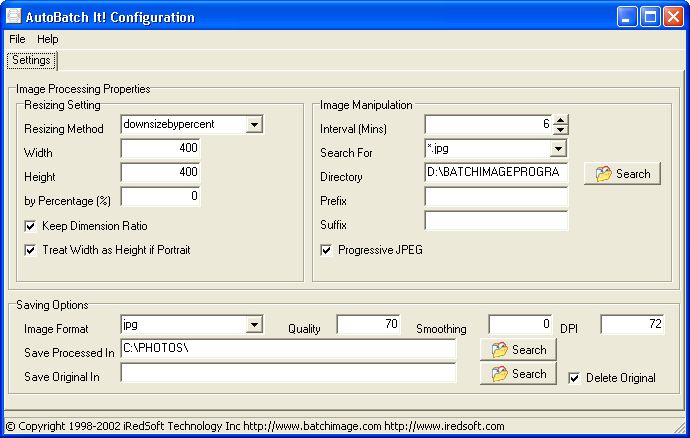Image resolution: width=690 pixels, height=438 pixels.
Task: Toggle Keep Dimension Ratio checkbox
Action: [30, 226]
